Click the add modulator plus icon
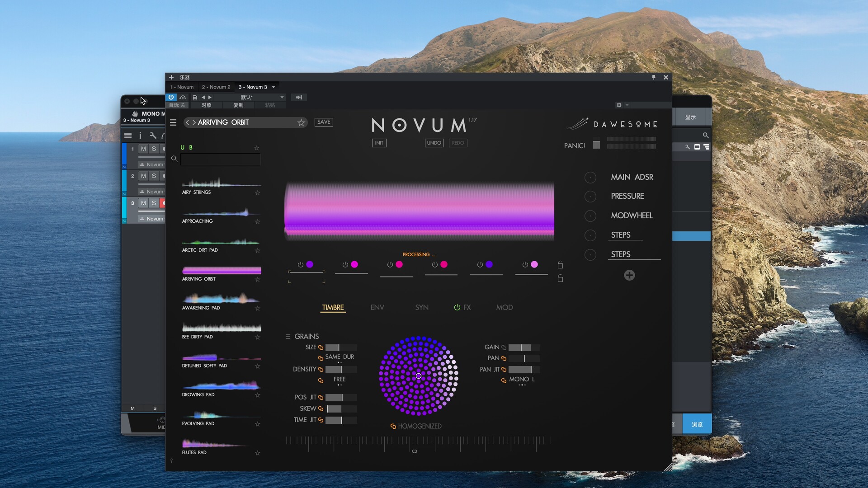868x488 pixels. [x=629, y=275]
